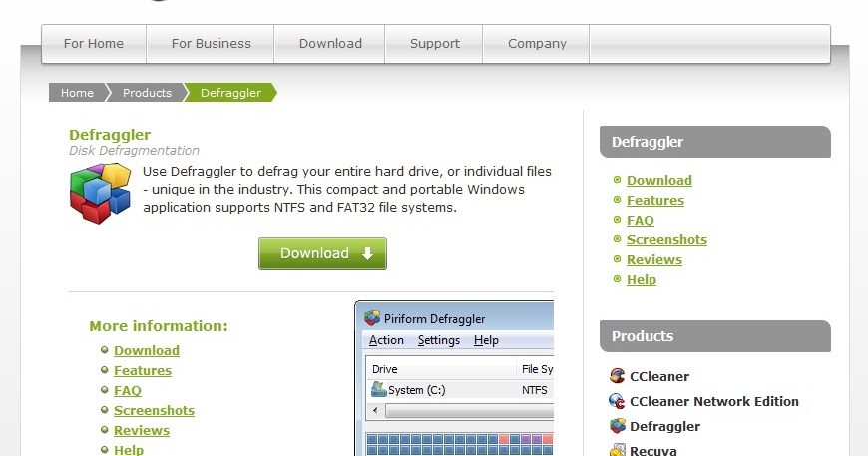Open Recuva product link text
The width and height of the screenshot is (868, 456).
[653, 450]
